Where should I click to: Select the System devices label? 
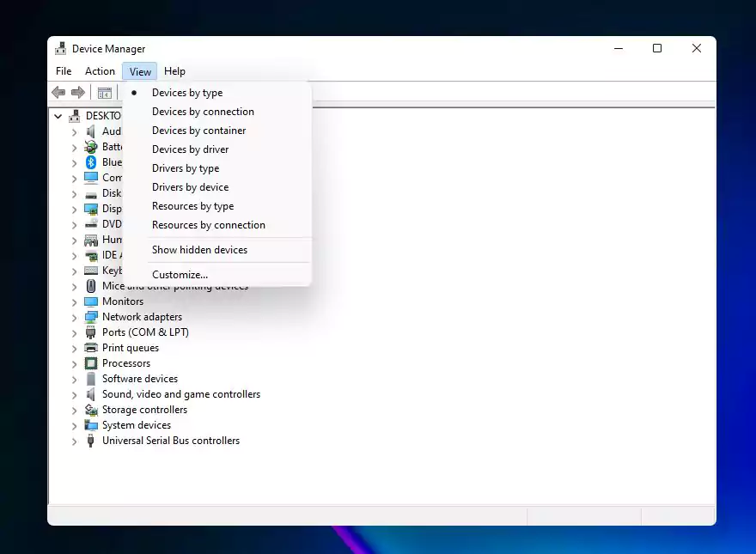point(137,425)
